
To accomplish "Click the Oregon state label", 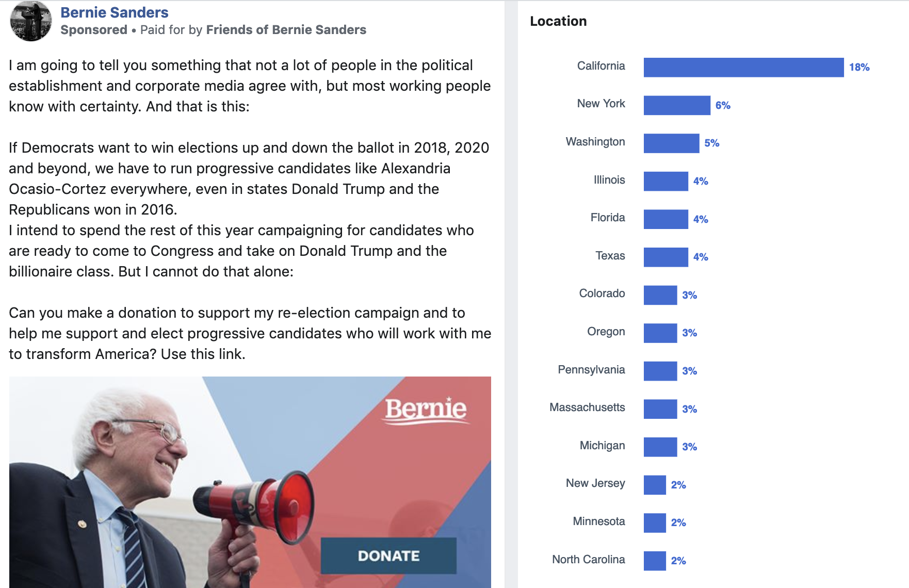I will click(606, 332).
